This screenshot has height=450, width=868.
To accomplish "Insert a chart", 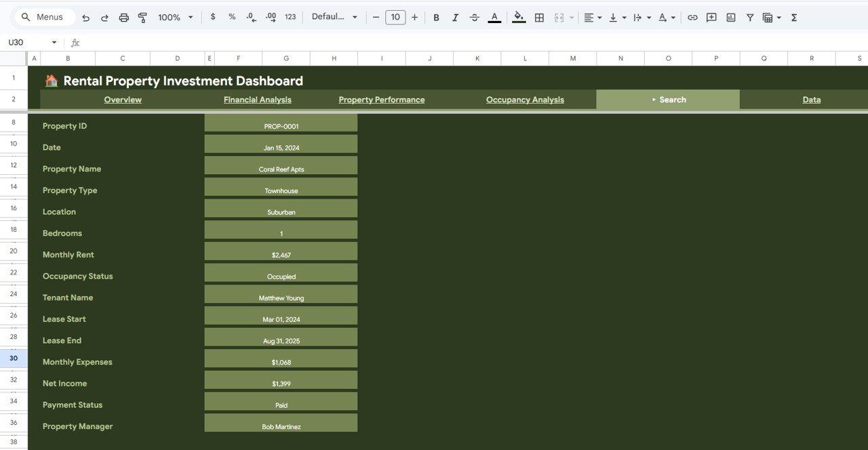I will coord(730,17).
